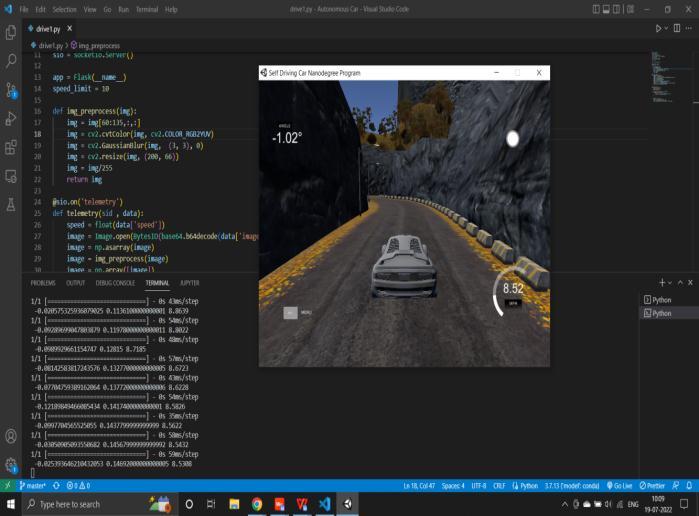Viewport: 699px width, 516px height.
Task: Toggle the primary side bar layout icon
Action: 596,9
